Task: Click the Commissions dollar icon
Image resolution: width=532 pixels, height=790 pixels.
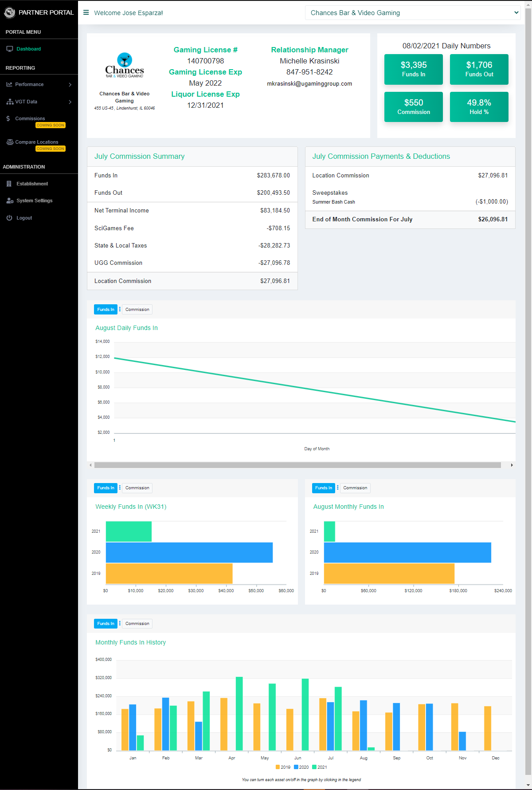Action: coord(8,118)
